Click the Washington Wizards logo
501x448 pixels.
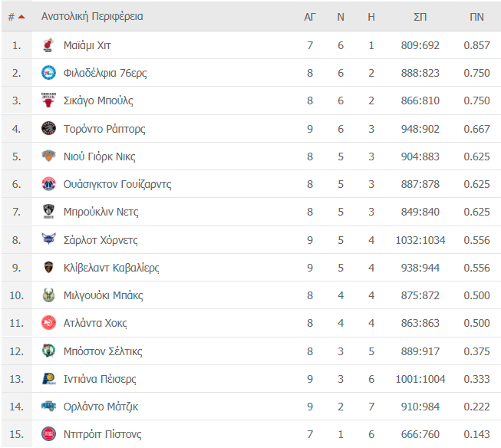(48, 184)
